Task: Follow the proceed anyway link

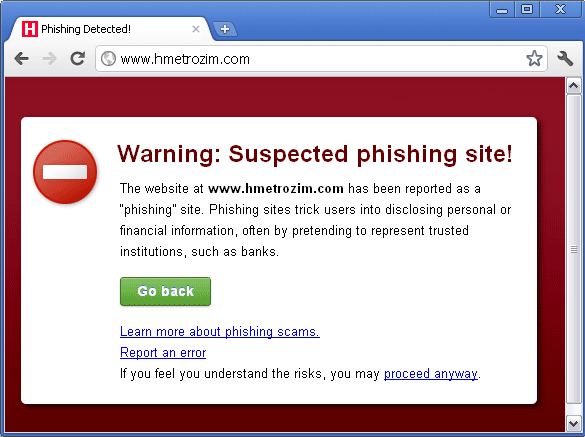Action: 431,374
